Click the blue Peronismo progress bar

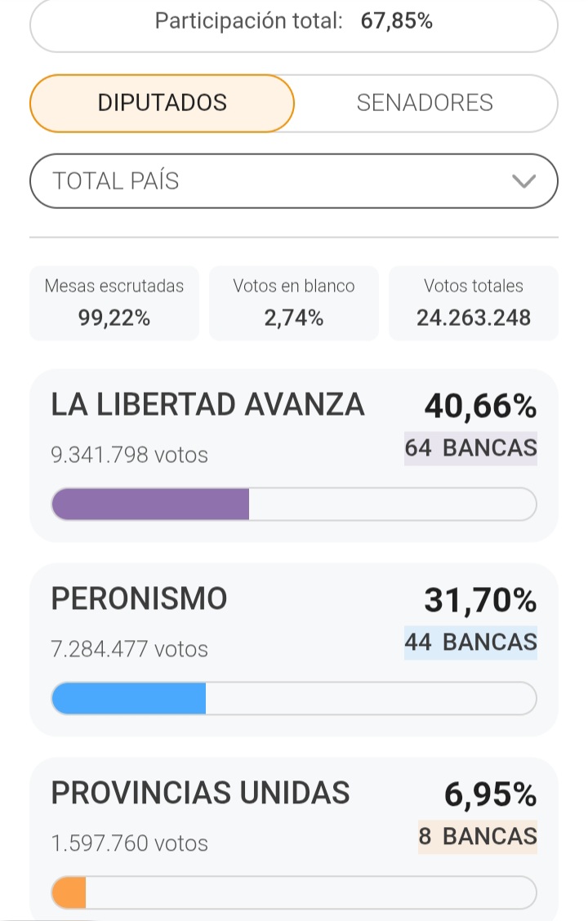[x=129, y=699]
